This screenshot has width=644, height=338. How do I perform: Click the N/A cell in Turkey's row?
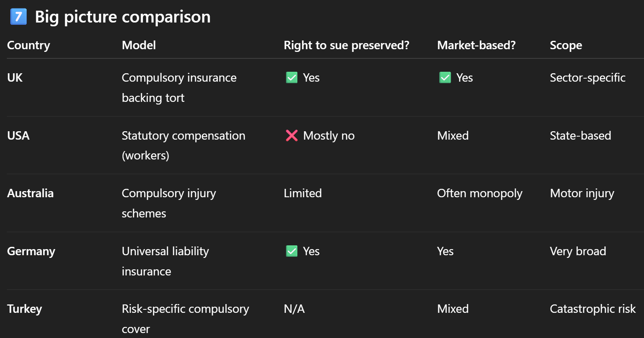[294, 309]
